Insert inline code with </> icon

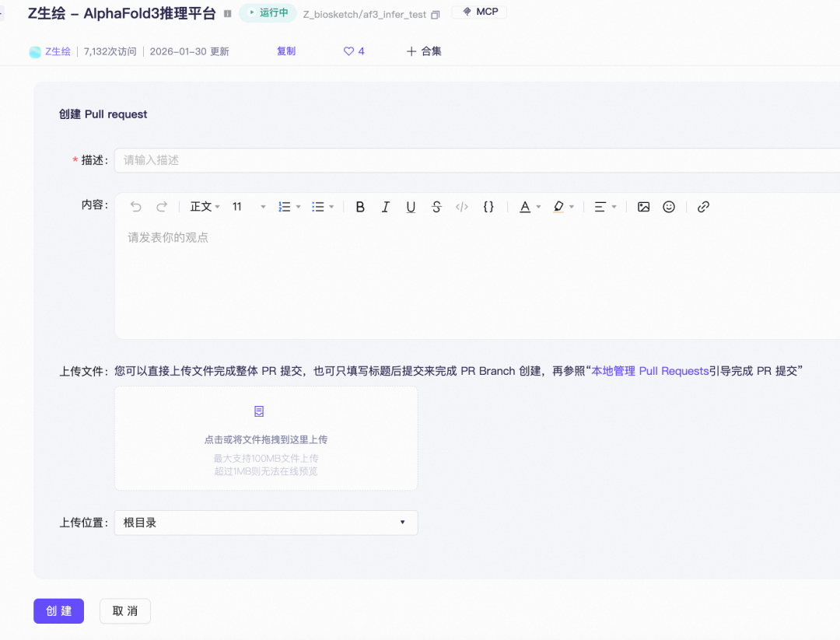(x=462, y=207)
